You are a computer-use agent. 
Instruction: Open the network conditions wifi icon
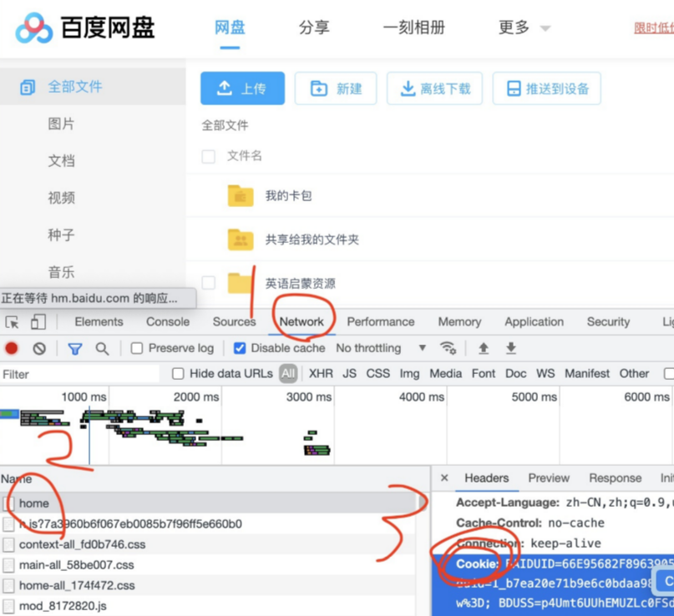pyautogui.click(x=448, y=348)
